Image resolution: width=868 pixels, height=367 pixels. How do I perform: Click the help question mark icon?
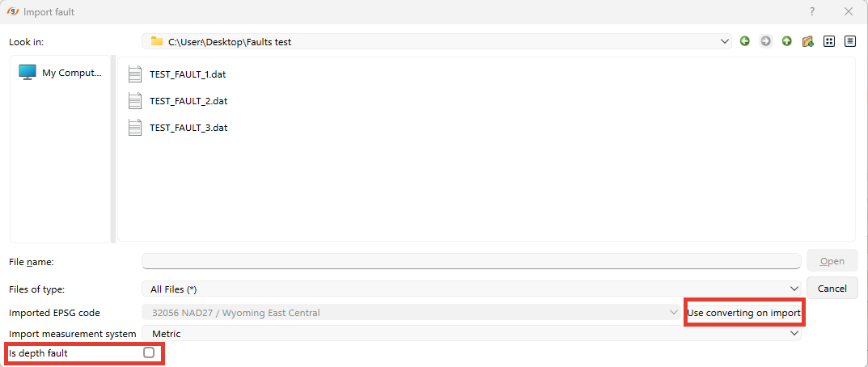812,12
